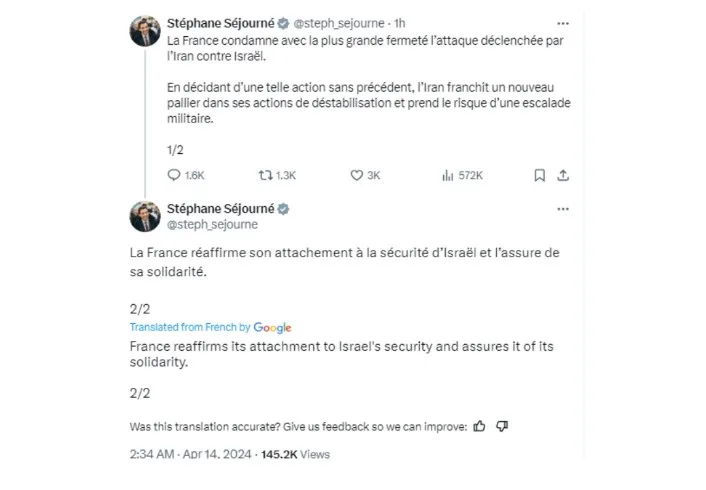The height and width of the screenshot is (490, 706).
Task: Click the verified badge on the second tweet
Action: (x=284, y=208)
